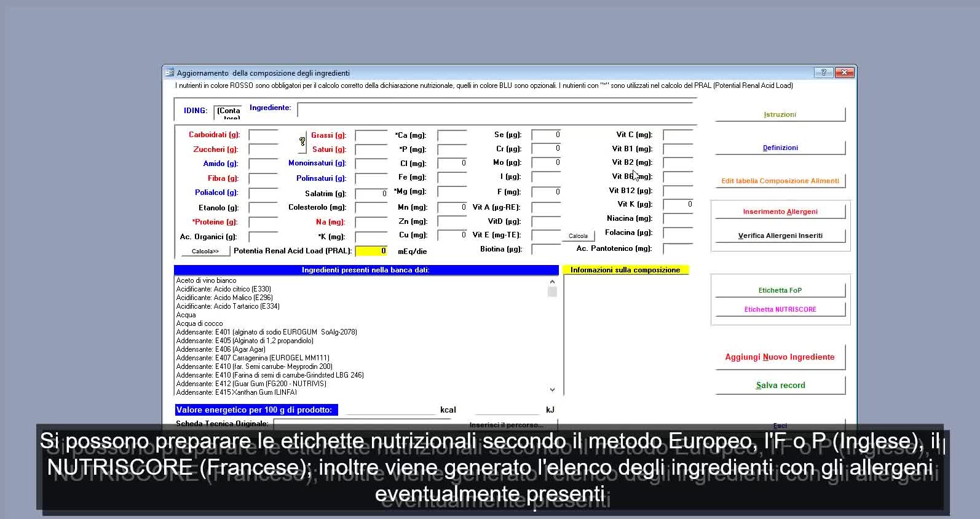Close the Aggiornamento composizione window
980x519 pixels.
point(844,73)
